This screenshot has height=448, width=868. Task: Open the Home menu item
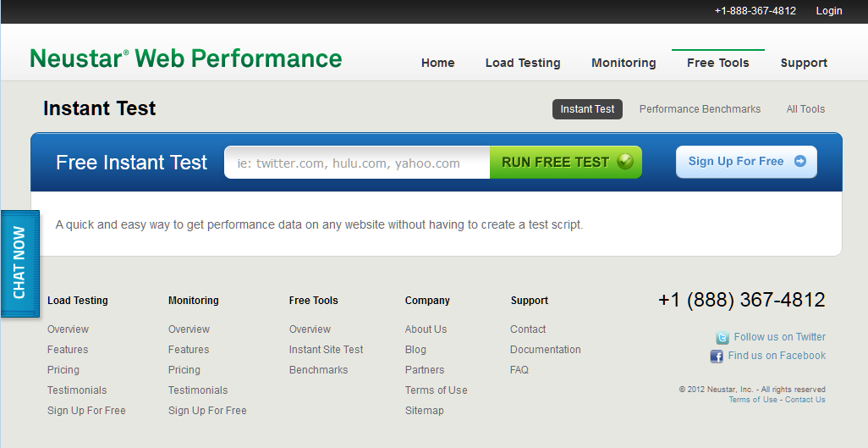[x=438, y=63]
